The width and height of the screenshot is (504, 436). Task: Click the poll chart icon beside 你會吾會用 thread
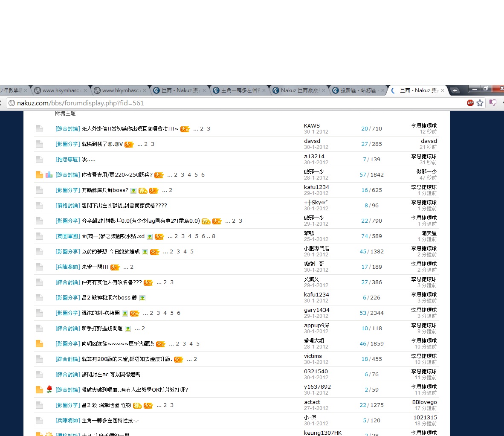coord(49,175)
